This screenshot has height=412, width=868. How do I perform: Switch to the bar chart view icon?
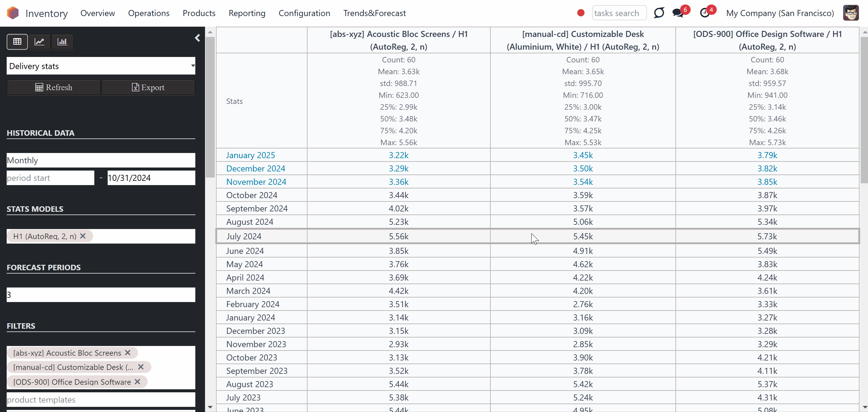pyautogui.click(x=62, y=42)
